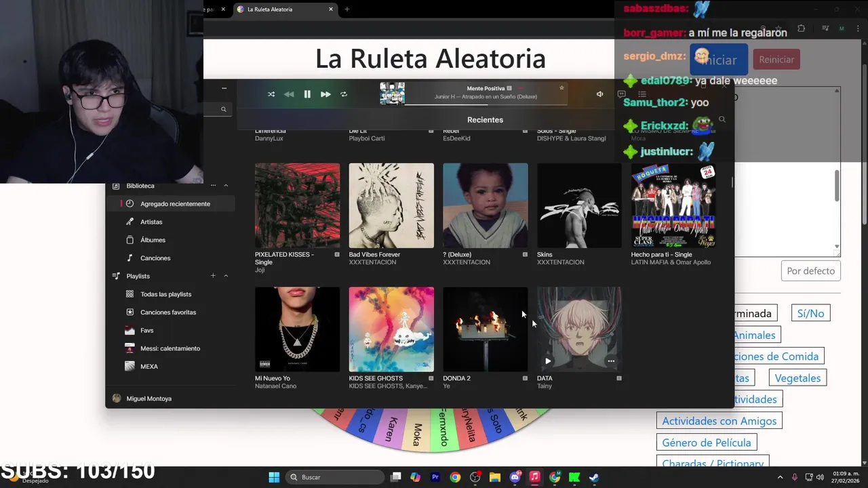Select Actividades con Amigos preset
The image size is (868, 488).
point(719,421)
